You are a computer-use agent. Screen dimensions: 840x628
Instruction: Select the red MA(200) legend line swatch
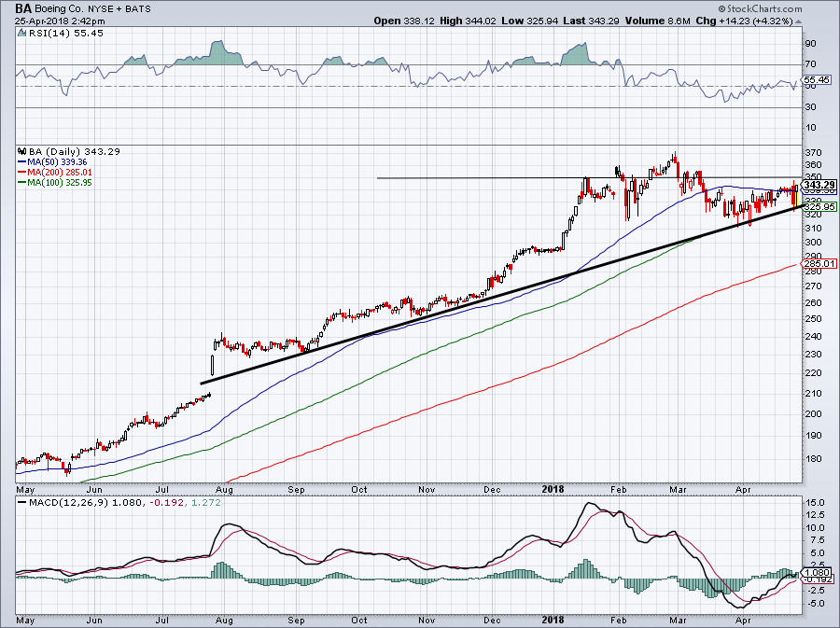[22, 173]
